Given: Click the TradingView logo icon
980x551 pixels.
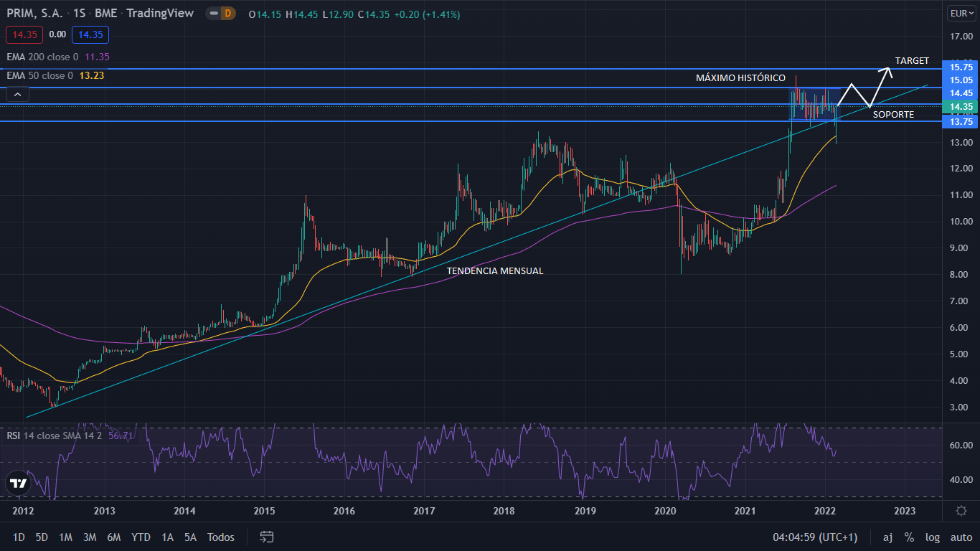Looking at the screenshot, I should [19, 483].
